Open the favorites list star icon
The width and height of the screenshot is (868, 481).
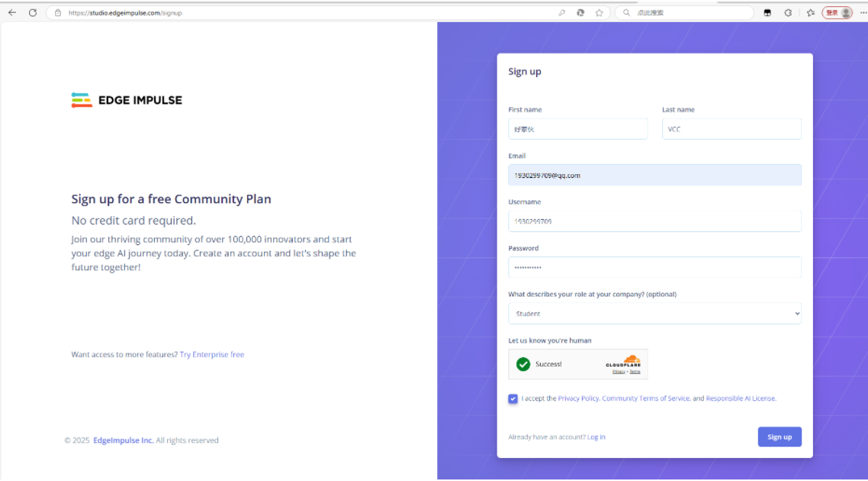click(x=811, y=12)
